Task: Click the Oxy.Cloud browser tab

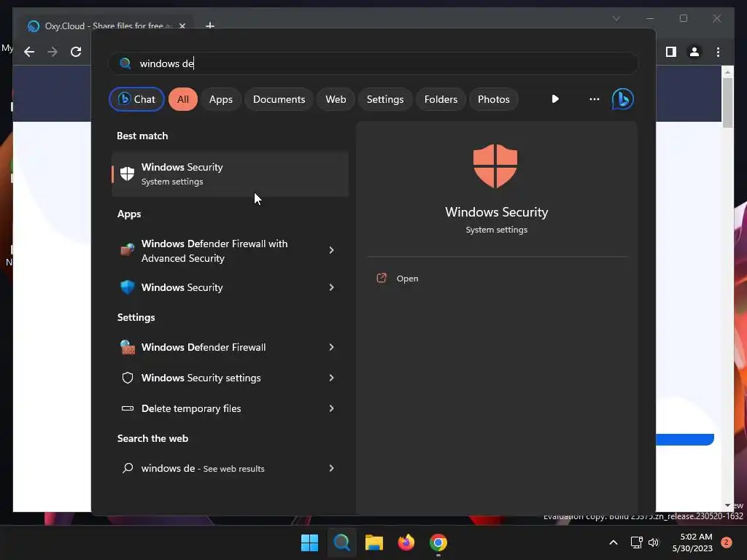Action: pos(106,26)
